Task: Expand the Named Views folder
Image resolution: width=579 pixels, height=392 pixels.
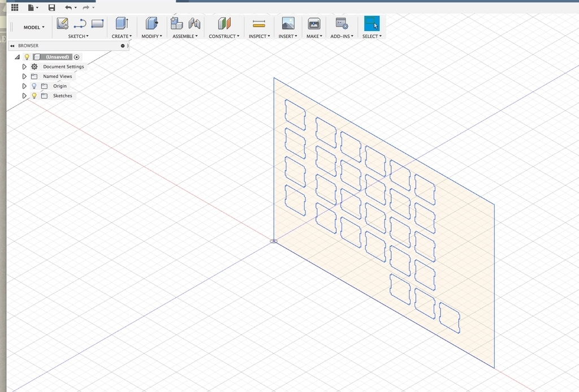Action: click(24, 76)
